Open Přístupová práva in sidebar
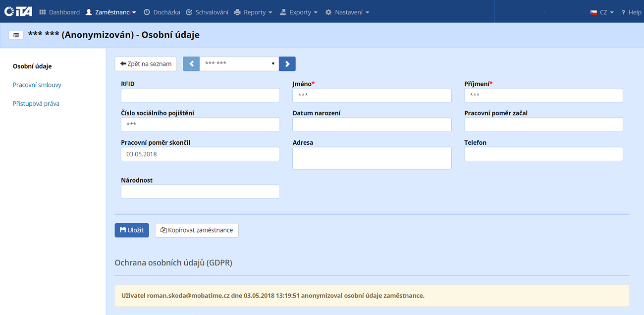 click(x=36, y=104)
